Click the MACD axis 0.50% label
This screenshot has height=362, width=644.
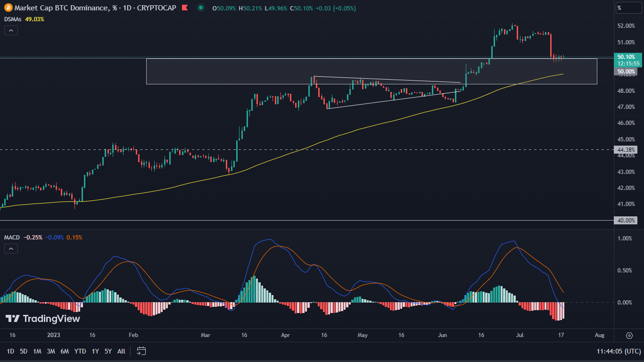pos(625,271)
